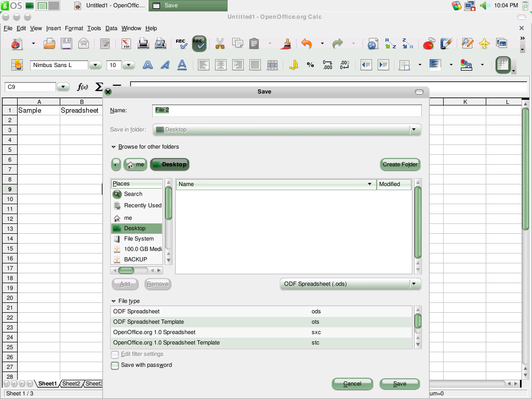The height and width of the screenshot is (399, 532).
Task: Collapse the Browse for other folders expander
Action: (113, 147)
